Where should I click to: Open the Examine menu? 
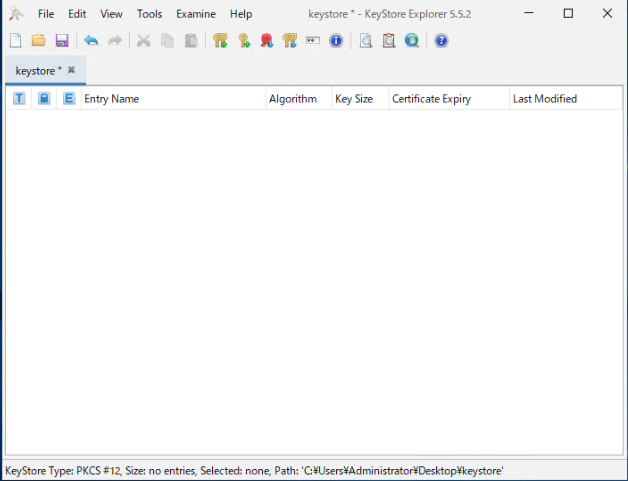click(x=196, y=14)
